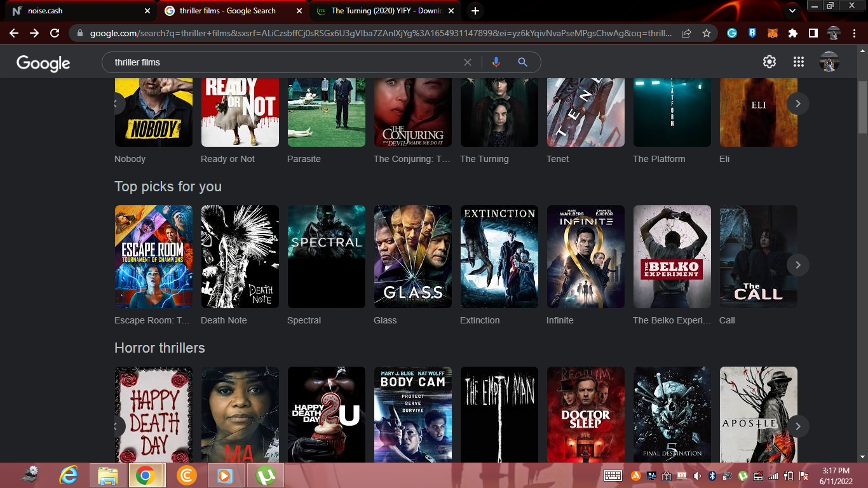This screenshot has height=488, width=868.
Task: Click The Platform title link
Action: point(659,159)
